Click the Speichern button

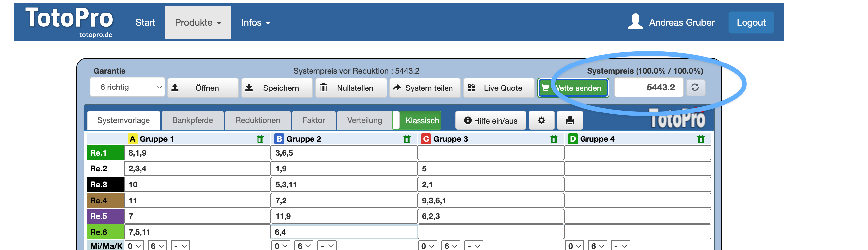coord(277,88)
